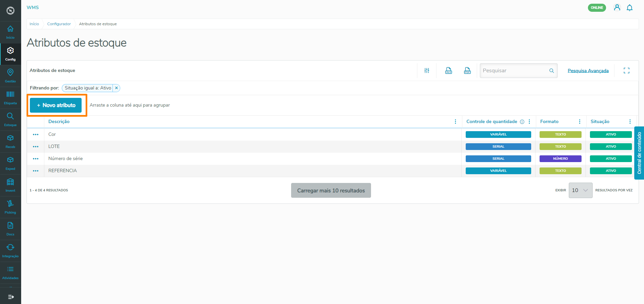Open Descrição column options menu
Image resolution: width=644 pixels, height=304 pixels.
point(455,122)
